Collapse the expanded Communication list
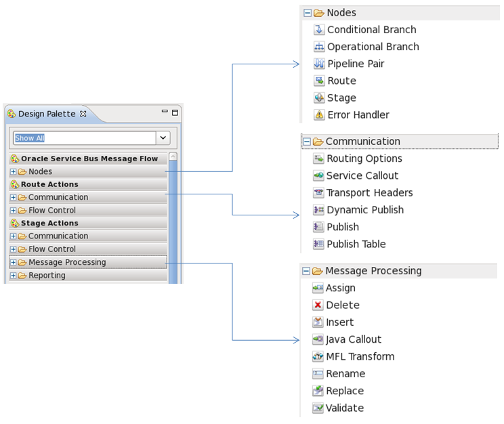 point(307,142)
